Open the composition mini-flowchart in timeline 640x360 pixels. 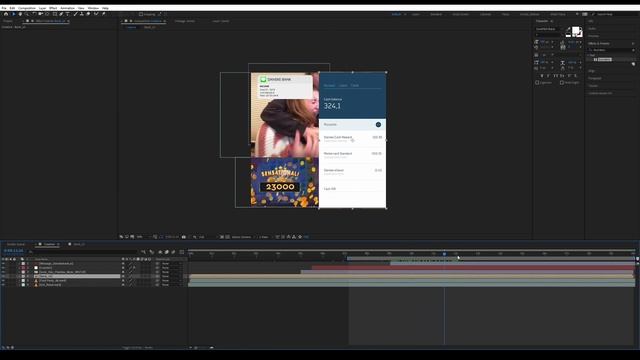click(x=144, y=252)
